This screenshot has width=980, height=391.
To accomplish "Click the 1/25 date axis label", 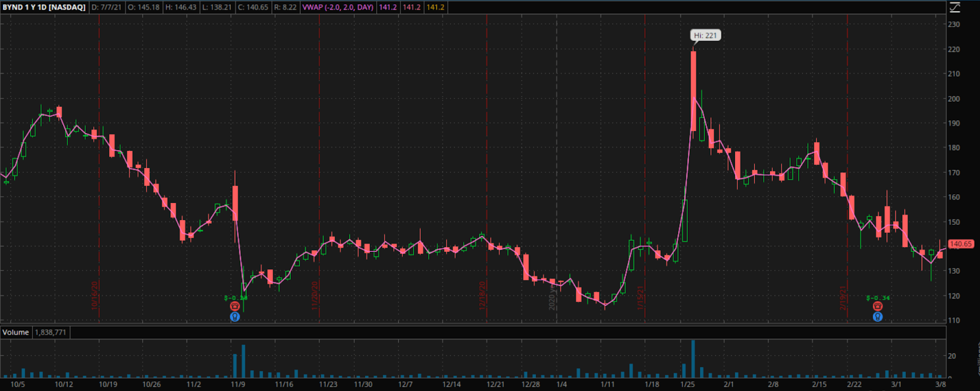I will point(687,384).
